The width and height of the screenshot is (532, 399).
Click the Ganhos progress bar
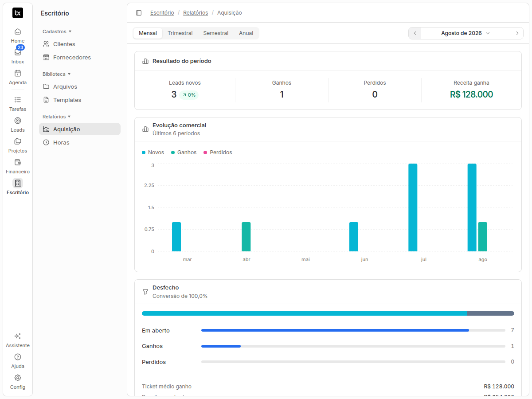pos(353,346)
